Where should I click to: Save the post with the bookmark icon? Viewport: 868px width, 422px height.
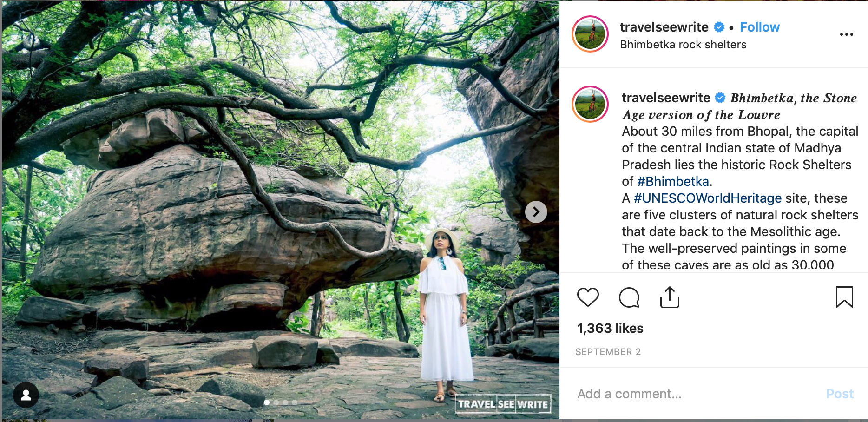[x=844, y=297]
